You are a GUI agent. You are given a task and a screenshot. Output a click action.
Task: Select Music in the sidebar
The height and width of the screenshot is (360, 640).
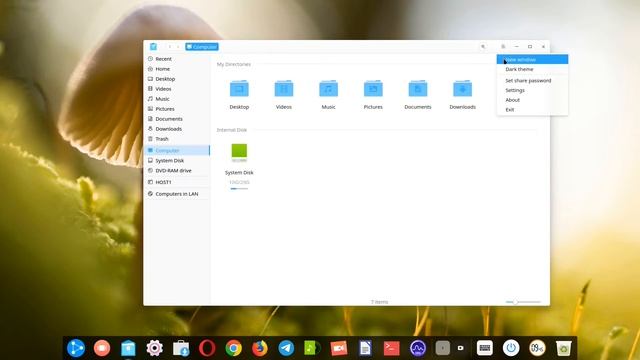click(x=177, y=99)
